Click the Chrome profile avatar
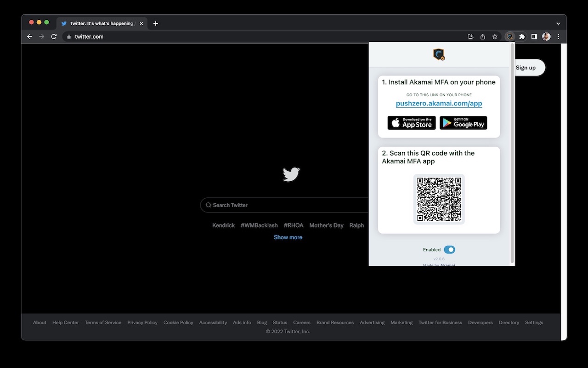The image size is (588, 368). click(546, 36)
